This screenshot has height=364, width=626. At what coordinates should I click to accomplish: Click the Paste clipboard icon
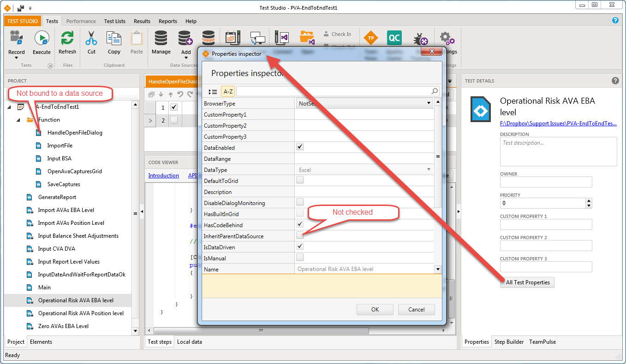[137, 38]
